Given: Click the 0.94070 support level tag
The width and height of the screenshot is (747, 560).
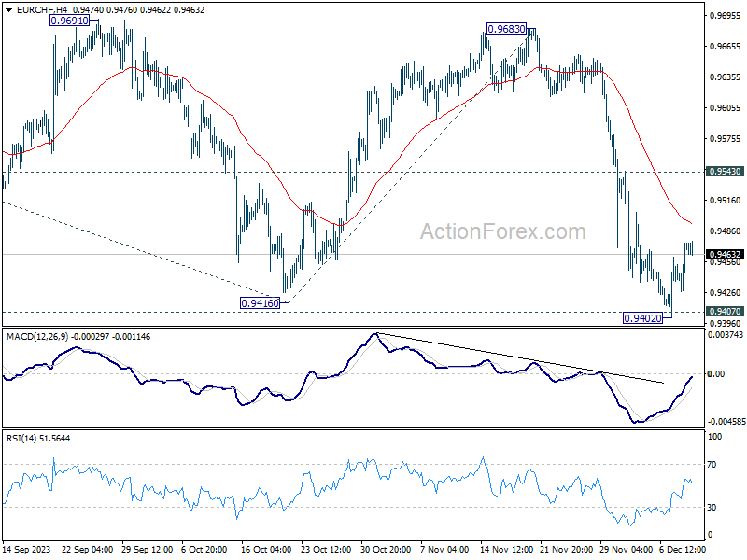Looking at the screenshot, I should [x=725, y=312].
